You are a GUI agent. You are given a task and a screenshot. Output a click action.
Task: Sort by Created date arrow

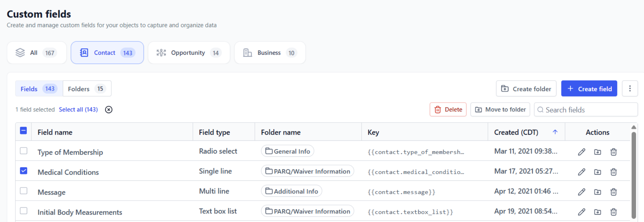[x=555, y=132]
